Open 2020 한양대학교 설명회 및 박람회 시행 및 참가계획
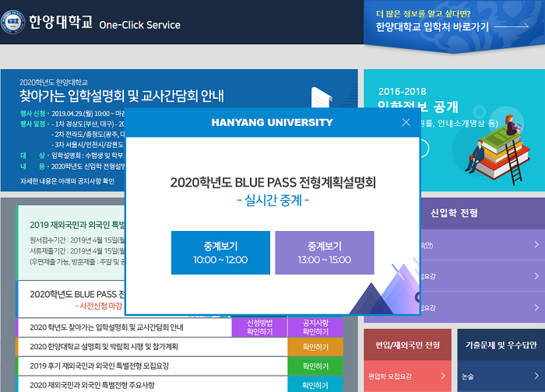 [104, 347]
